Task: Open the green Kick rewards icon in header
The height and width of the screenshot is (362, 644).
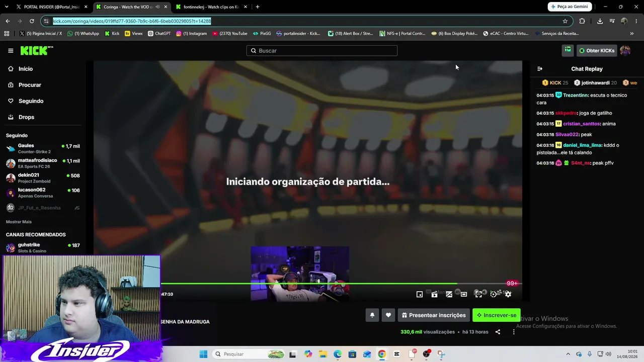Action: point(568,50)
